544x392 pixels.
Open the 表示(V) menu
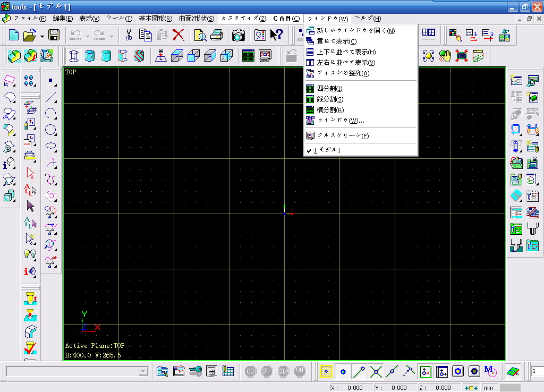pyautogui.click(x=89, y=19)
